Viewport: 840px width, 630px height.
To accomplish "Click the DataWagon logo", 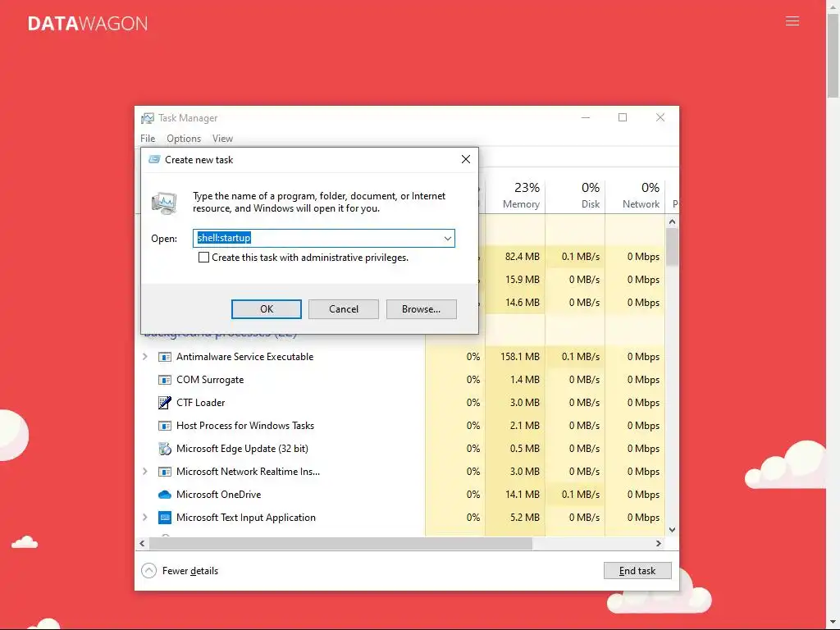I will [87, 24].
